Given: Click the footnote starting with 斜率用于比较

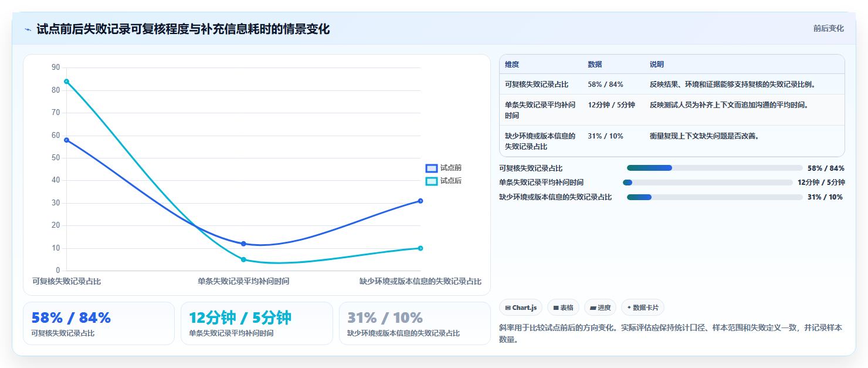Looking at the screenshot, I should click(x=670, y=333).
